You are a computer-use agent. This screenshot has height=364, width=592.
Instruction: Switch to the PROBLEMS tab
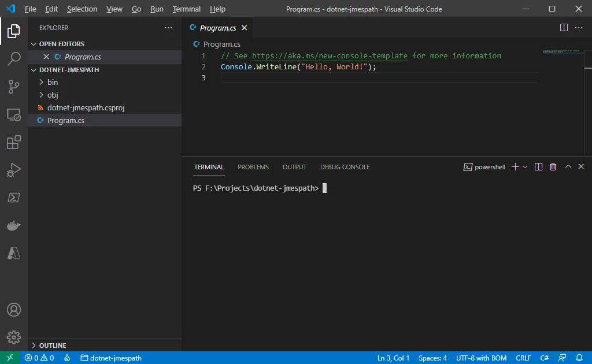(x=253, y=167)
